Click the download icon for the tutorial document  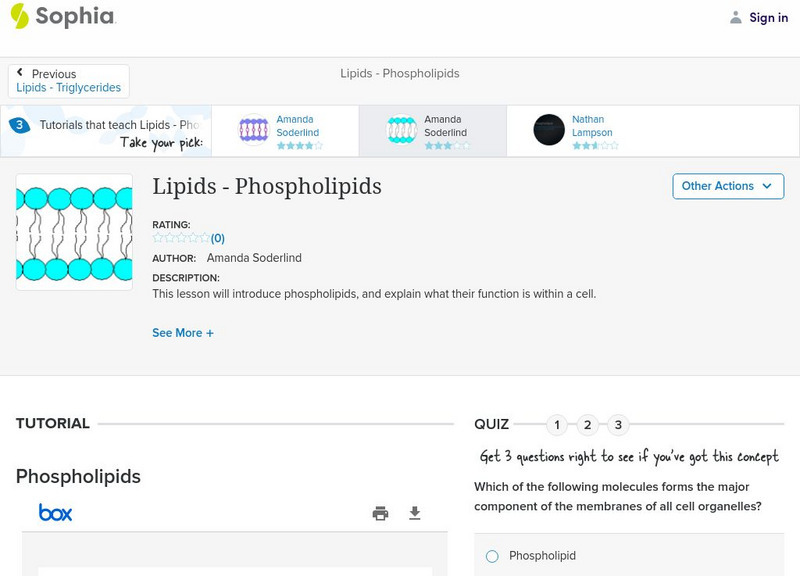click(415, 512)
